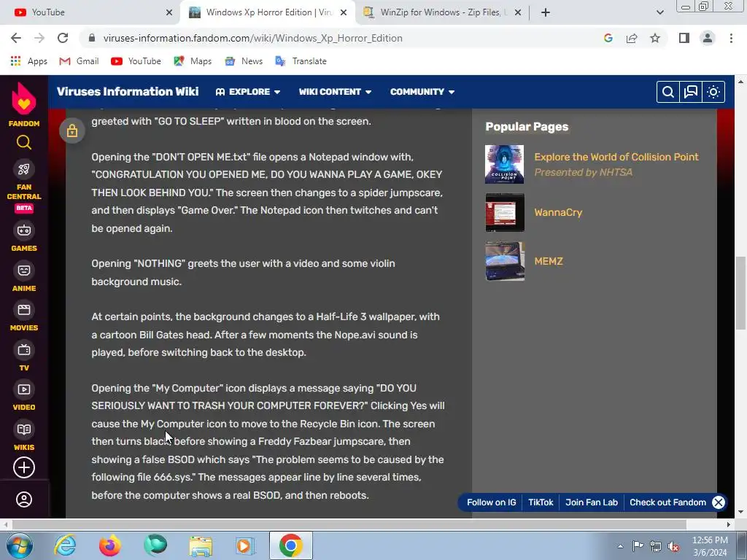747x560 pixels.
Task: Launch Firefox from taskbar
Action: click(x=109, y=545)
